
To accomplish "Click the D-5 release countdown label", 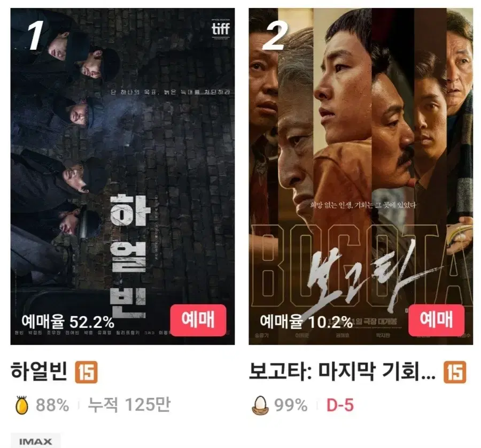I will pyautogui.click(x=340, y=405).
